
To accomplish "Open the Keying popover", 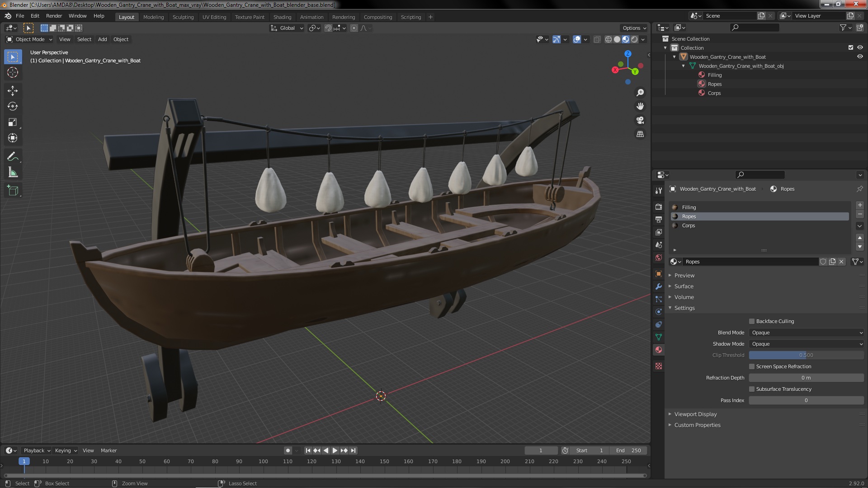I will [x=66, y=450].
